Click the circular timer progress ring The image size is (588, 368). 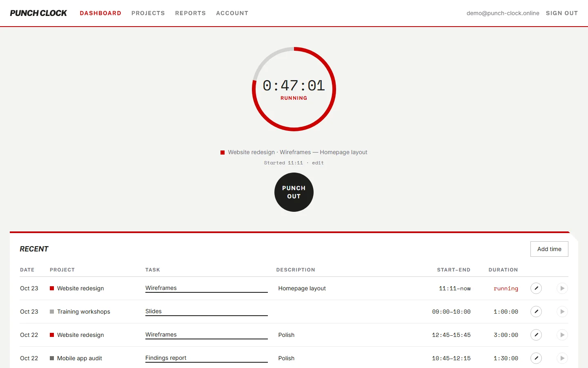(294, 89)
